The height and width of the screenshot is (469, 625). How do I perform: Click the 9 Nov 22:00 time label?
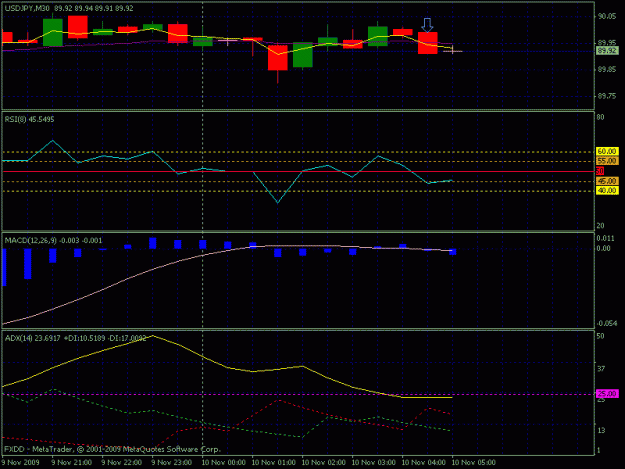(x=122, y=463)
